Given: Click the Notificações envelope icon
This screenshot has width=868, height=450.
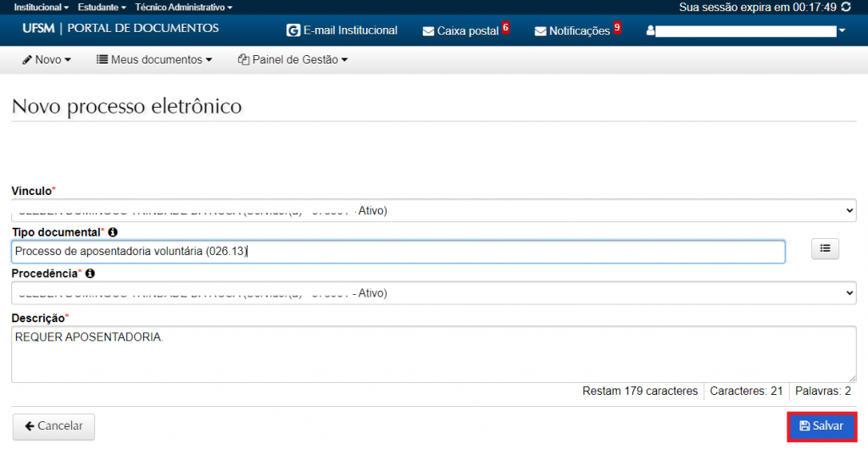Looking at the screenshot, I should (541, 31).
